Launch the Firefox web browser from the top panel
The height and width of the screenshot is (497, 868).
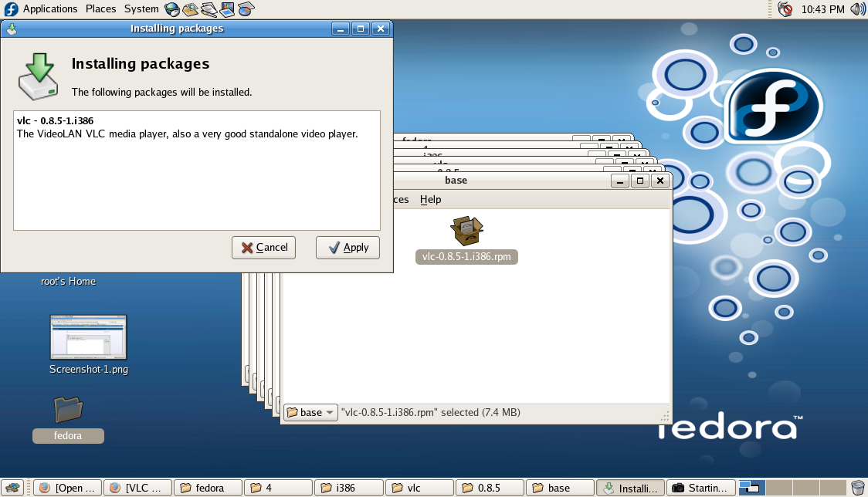click(x=172, y=8)
